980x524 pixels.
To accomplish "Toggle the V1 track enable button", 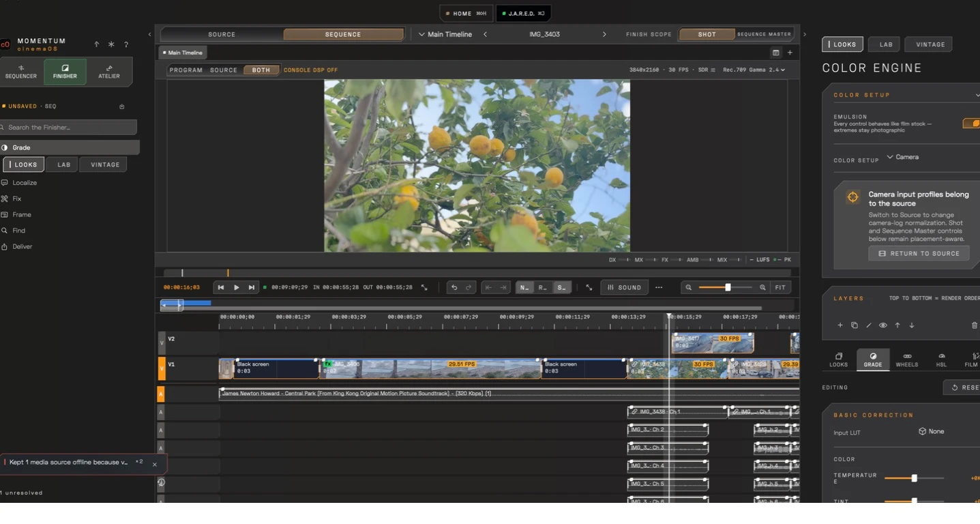I will pyautogui.click(x=162, y=368).
